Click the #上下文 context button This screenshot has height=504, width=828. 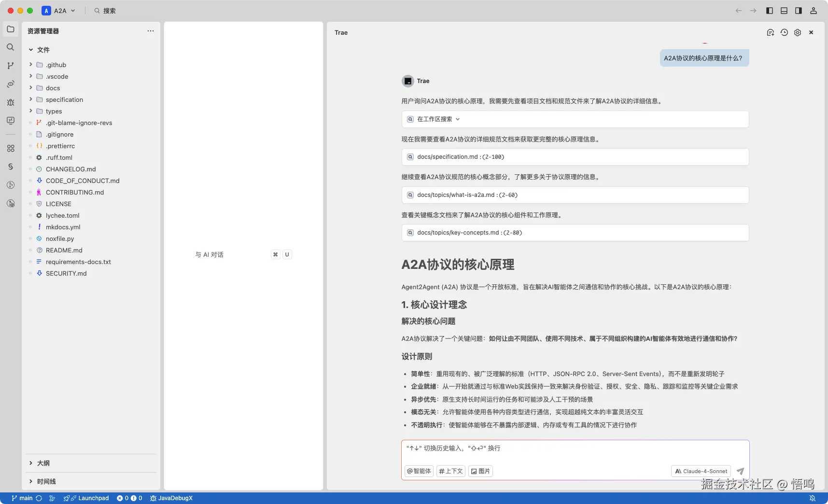click(x=451, y=471)
